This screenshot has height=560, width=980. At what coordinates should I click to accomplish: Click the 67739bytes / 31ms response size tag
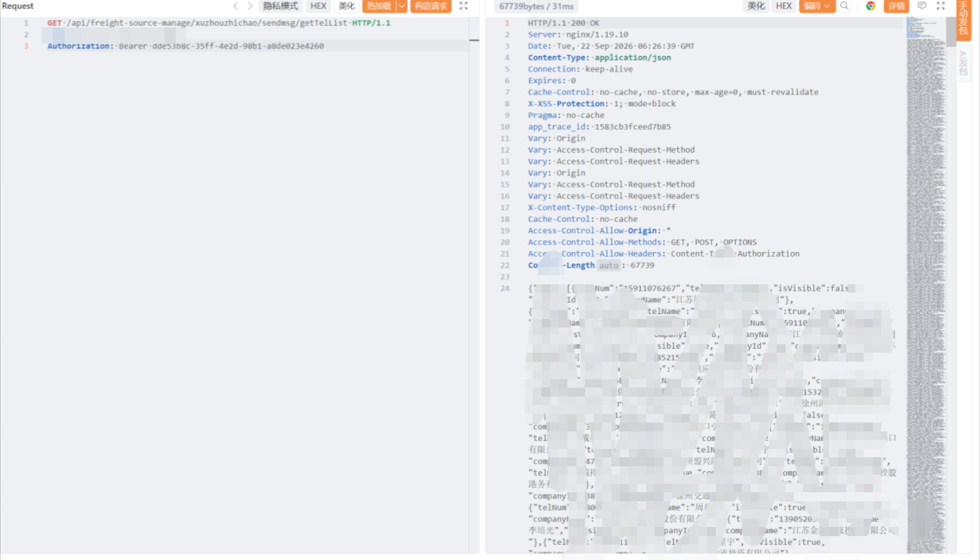tap(536, 6)
